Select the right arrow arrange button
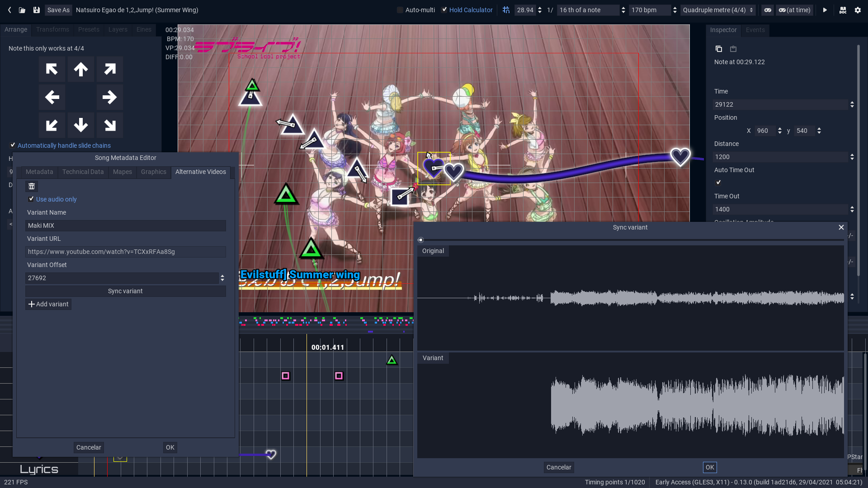 tap(110, 97)
